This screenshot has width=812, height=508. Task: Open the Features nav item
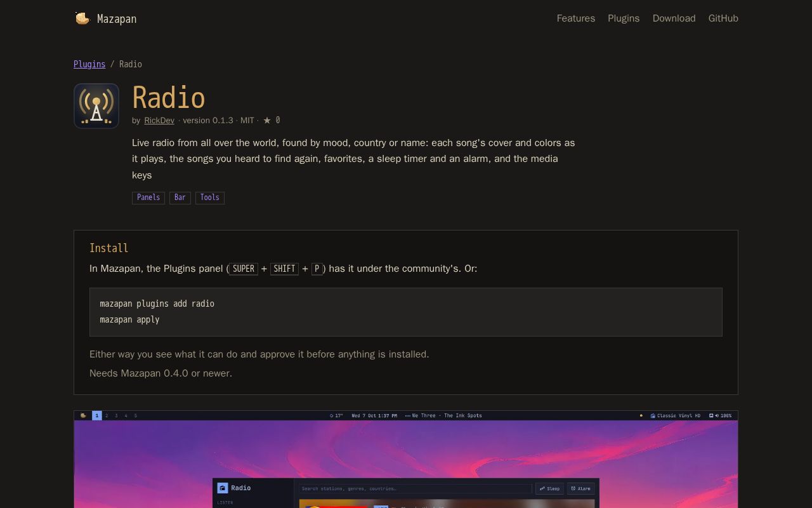tap(576, 18)
